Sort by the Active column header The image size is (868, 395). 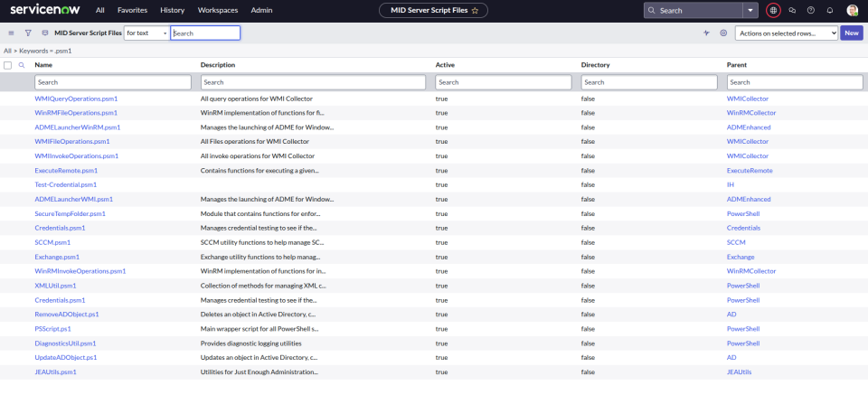pos(445,65)
